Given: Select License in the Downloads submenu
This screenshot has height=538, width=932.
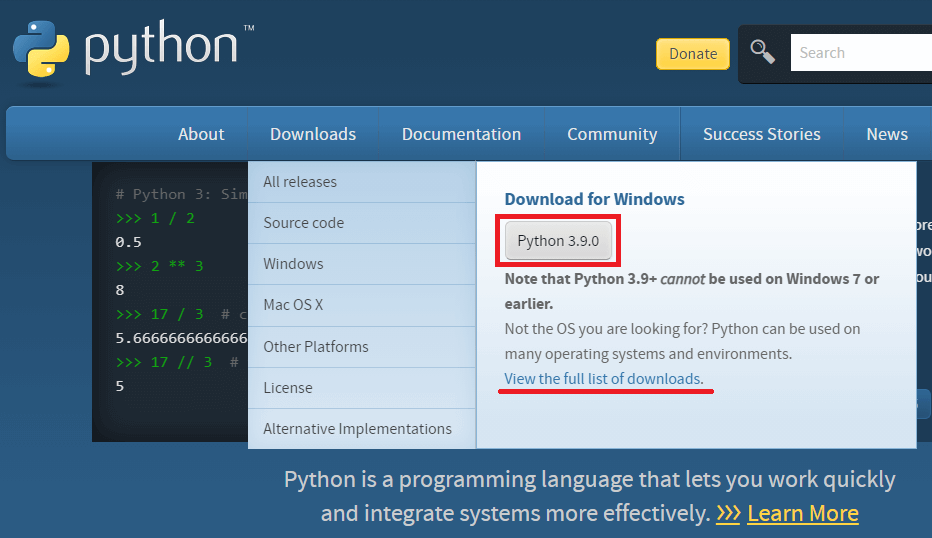Looking at the screenshot, I should coord(362,388).
